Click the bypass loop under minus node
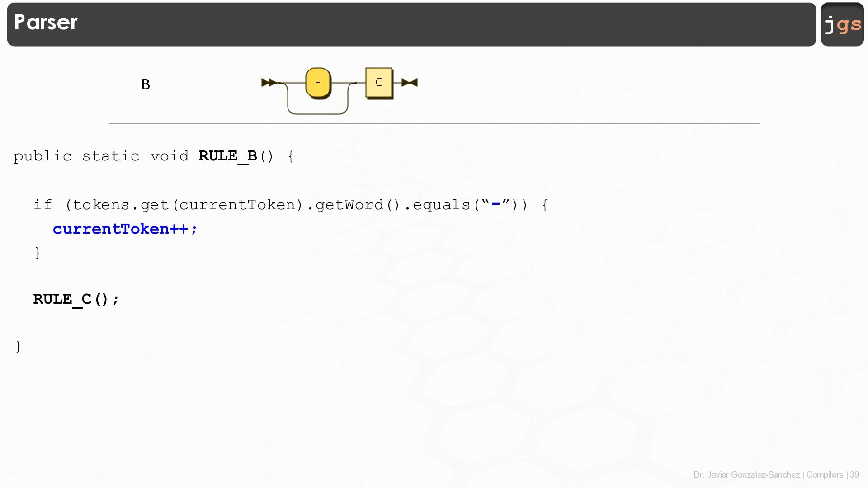868x488 pixels. pyautogui.click(x=317, y=113)
